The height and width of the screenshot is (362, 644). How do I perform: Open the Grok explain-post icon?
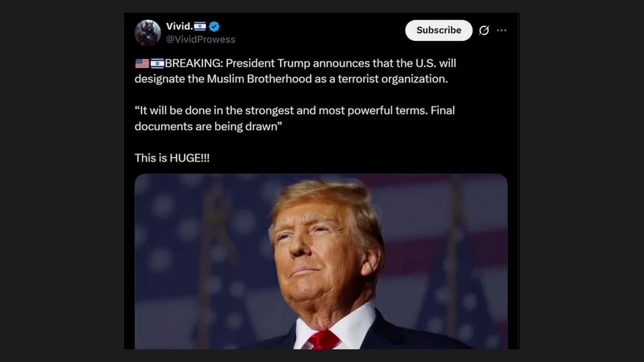click(x=484, y=30)
